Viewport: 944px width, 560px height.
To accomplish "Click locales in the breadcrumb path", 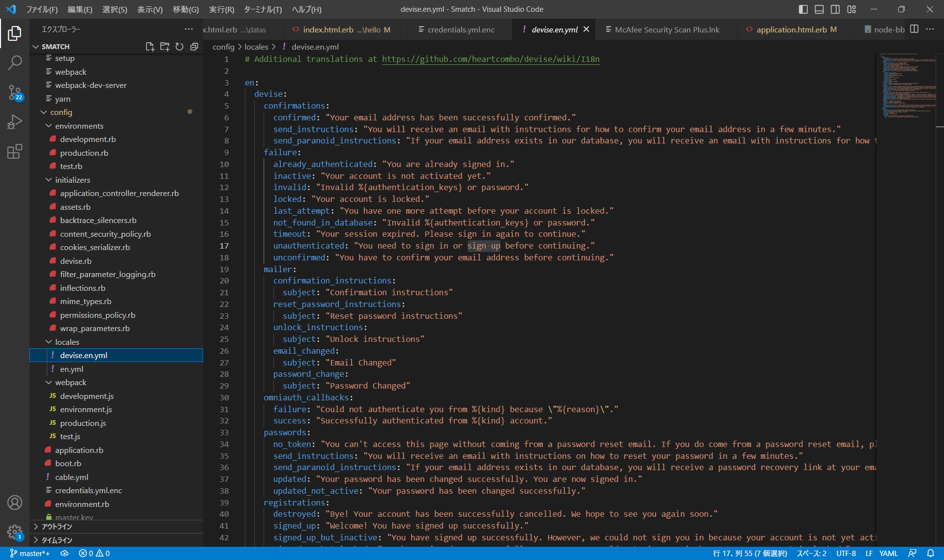I will 256,47.
